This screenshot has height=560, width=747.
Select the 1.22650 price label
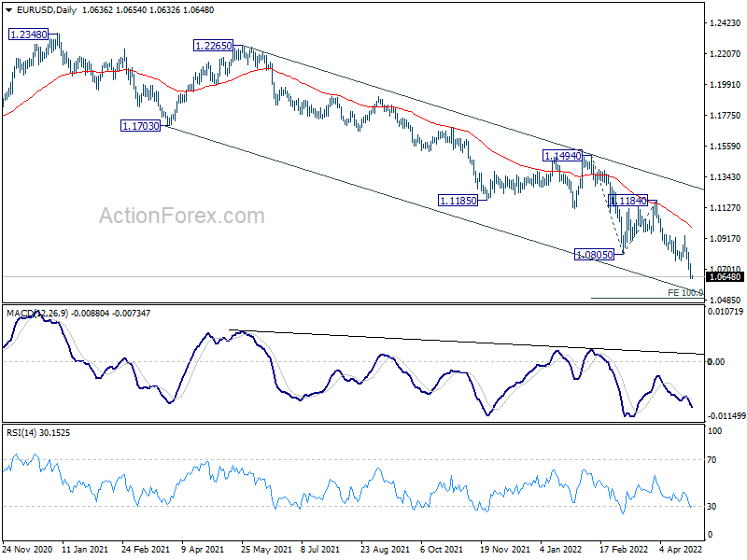pos(214,46)
